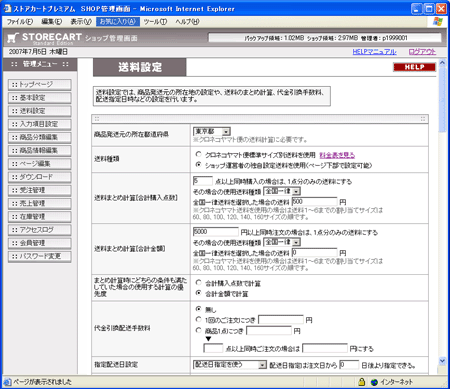Click the ログアウト link
This screenshot has height=389, width=450.
pos(422,52)
